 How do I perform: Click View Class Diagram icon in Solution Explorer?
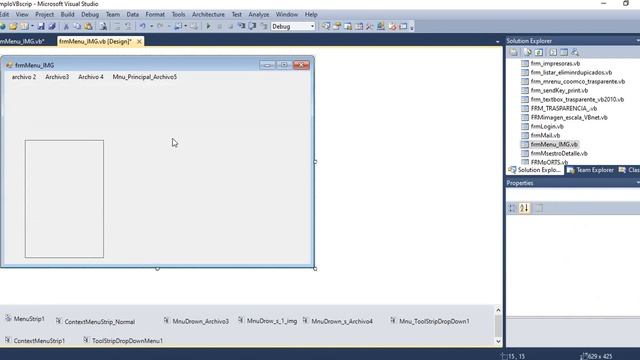(575, 52)
